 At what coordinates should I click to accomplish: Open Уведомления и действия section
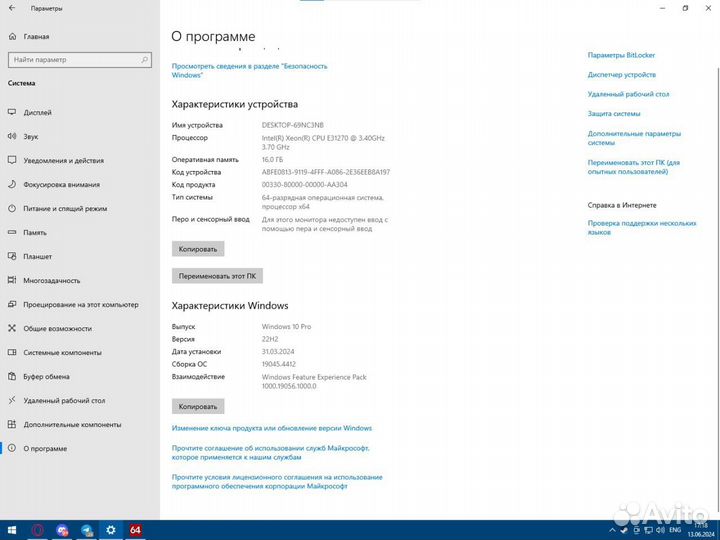[63, 160]
